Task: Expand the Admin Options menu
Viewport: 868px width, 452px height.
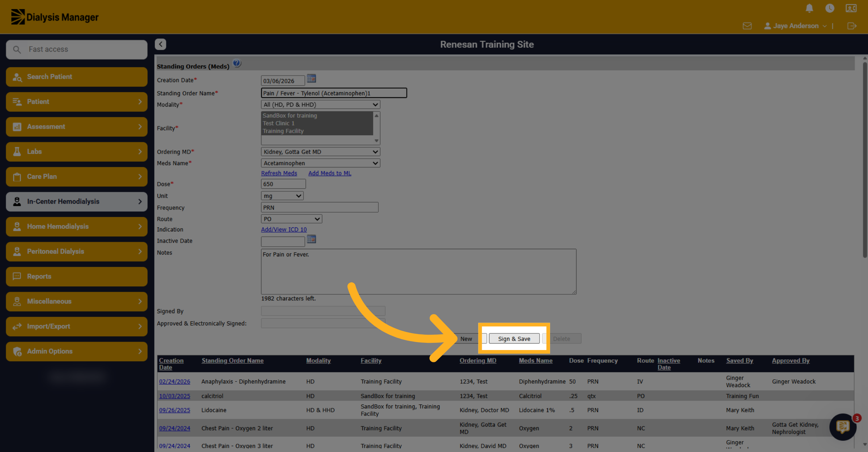Action: [77, 351]
